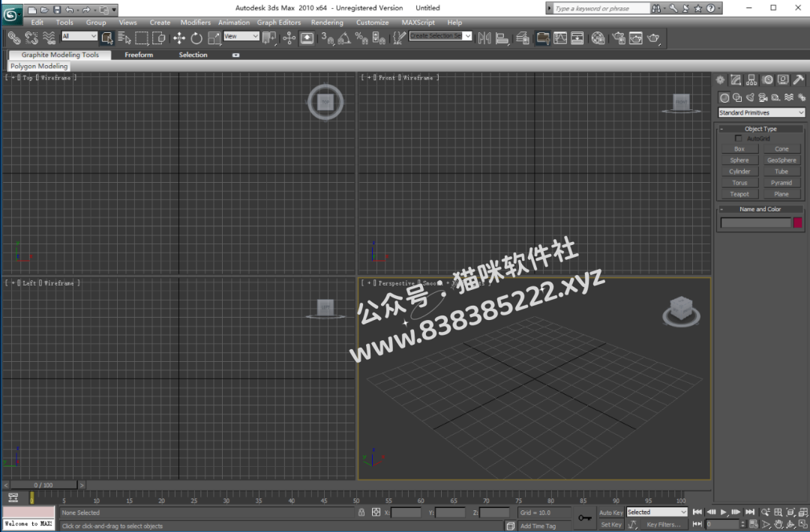The width and height of the screenshot is (810, 532).
Task: Click Bind to Space Warp icon
Action: point(49,37)
